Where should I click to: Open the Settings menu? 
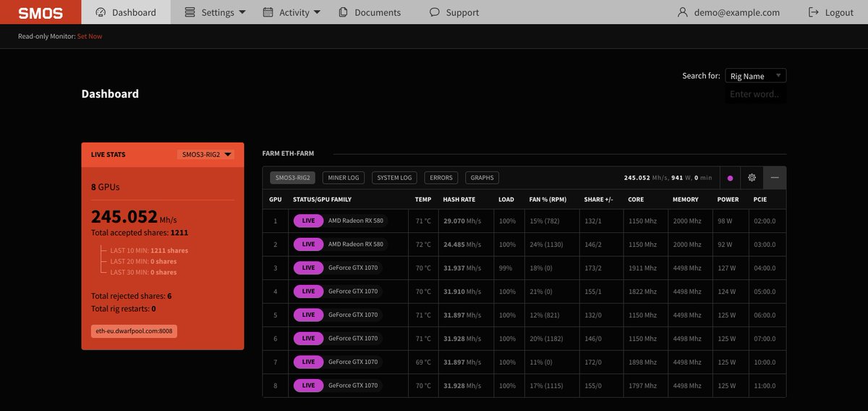215,12
